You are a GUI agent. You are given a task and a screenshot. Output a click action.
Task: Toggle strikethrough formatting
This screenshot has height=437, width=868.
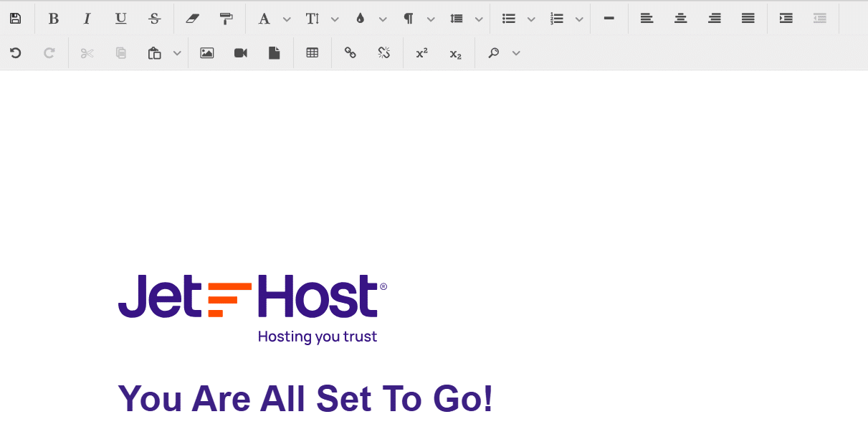point(155,19)
